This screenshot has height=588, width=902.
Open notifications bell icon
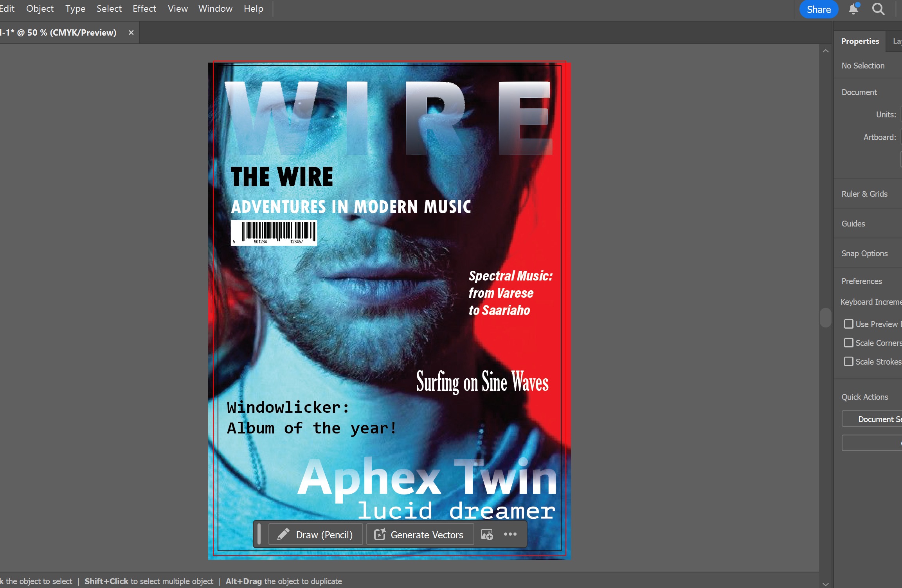[854, 9]
